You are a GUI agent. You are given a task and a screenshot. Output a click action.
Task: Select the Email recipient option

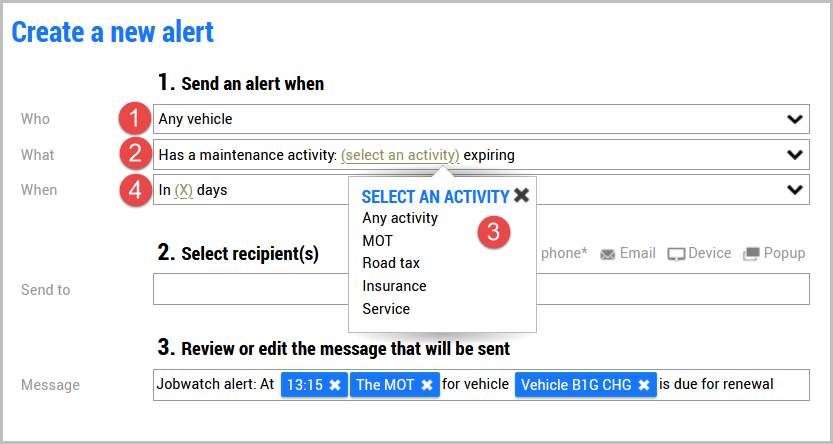coord(628,253)
